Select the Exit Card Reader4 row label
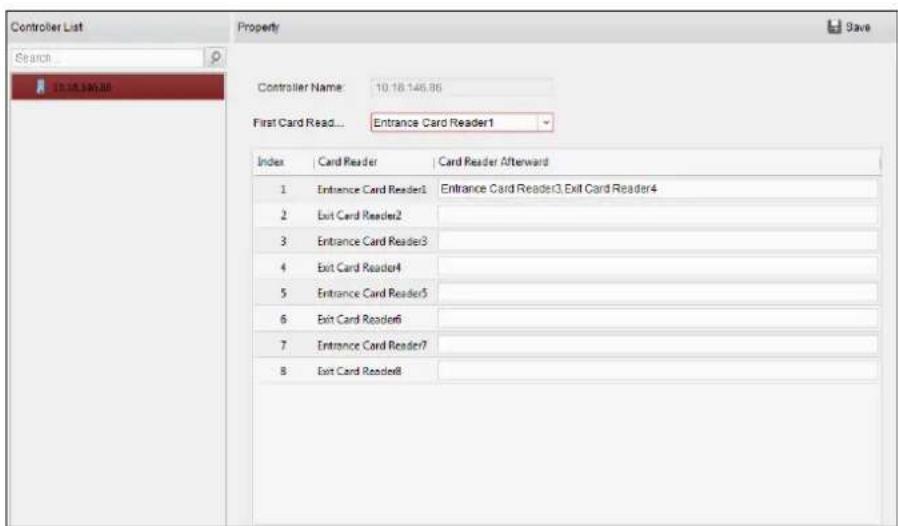Viewport: 898px width, 526px height. pos(360,268)
